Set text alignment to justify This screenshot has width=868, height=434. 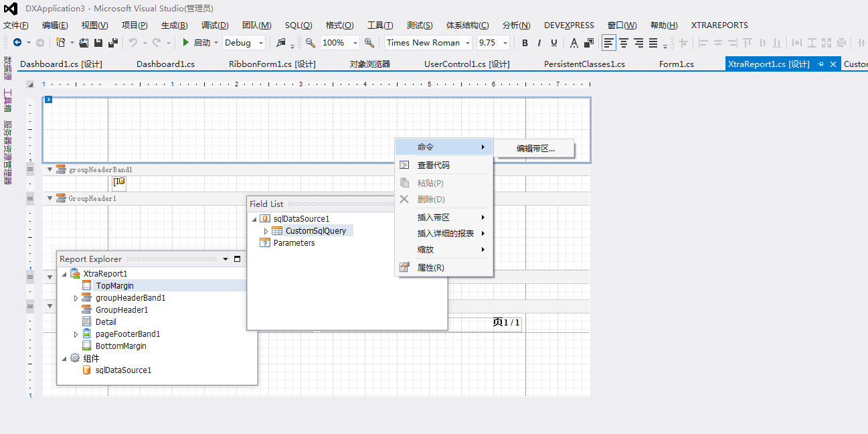click(x=653, y=42)
